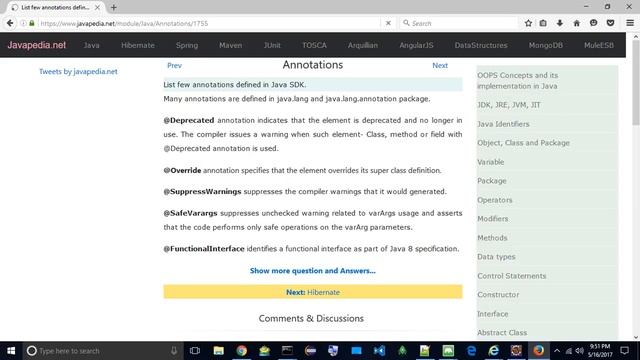Go to the Firefox home page icon
640x360 pixels.
[576, 23]
